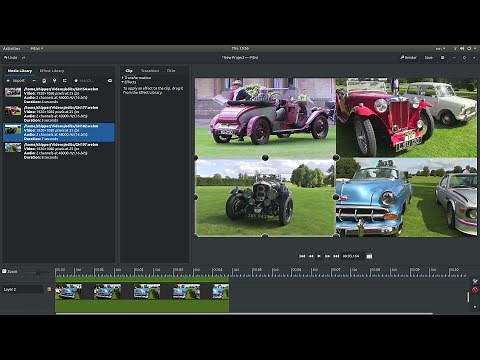
Task: Switch to the Media Library tab
Action: point(20,71)
